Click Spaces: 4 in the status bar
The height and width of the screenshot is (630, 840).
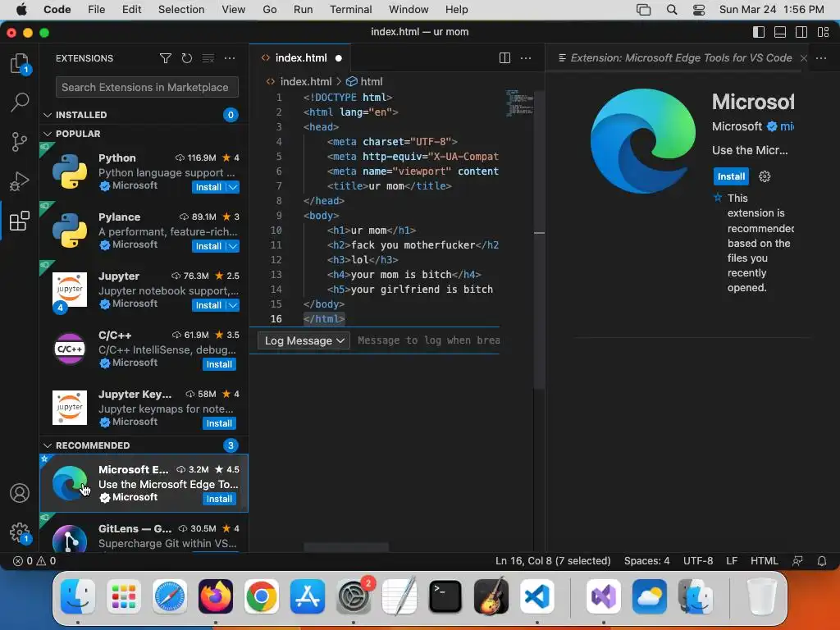tap(646, 561)
